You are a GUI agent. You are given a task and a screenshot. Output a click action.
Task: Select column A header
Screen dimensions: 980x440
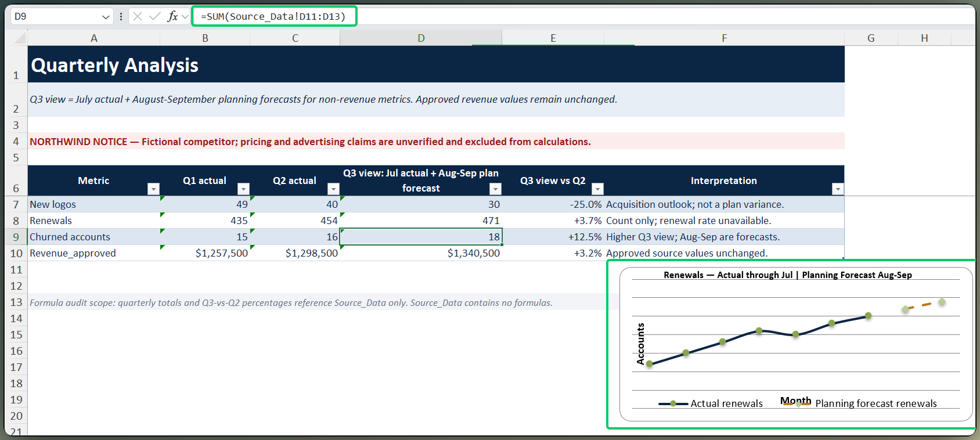(x=94, y=38)
